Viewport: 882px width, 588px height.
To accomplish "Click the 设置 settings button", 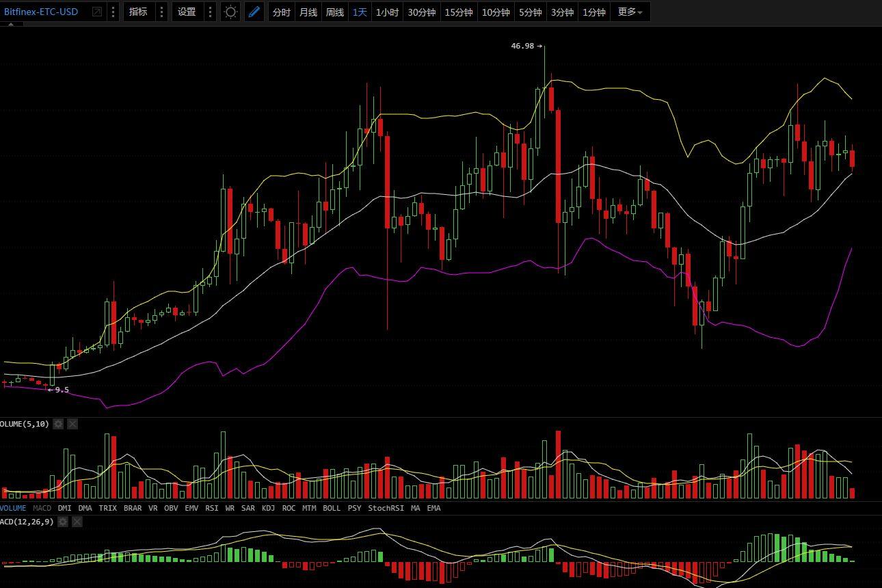I will [187, 12].
